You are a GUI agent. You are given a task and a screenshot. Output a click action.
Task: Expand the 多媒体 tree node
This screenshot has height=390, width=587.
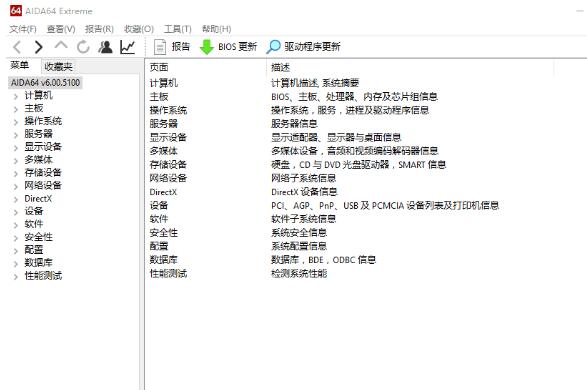[16, 161]
